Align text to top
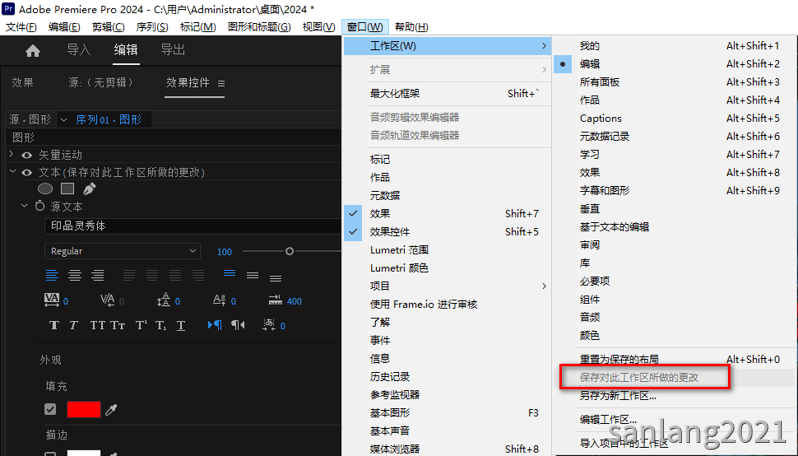Screen dimensions: 798x456 230,275
